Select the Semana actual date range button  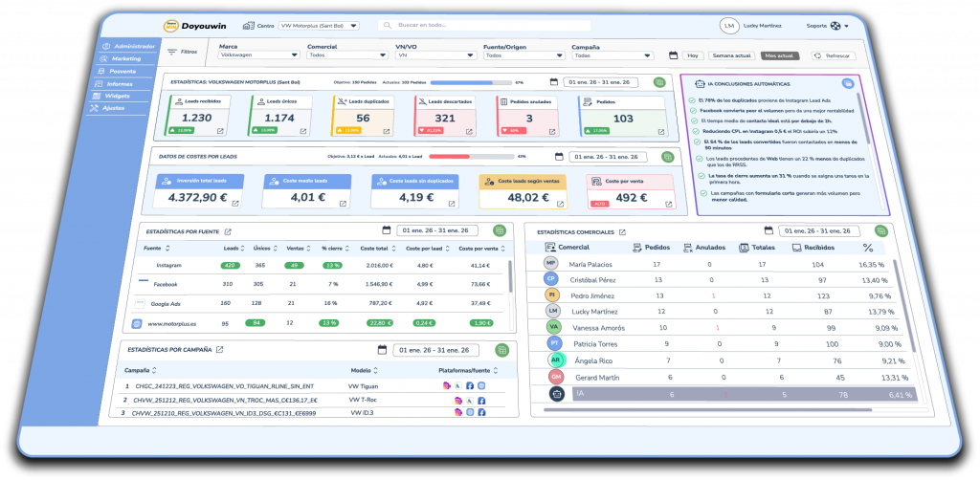coord(730,55)
